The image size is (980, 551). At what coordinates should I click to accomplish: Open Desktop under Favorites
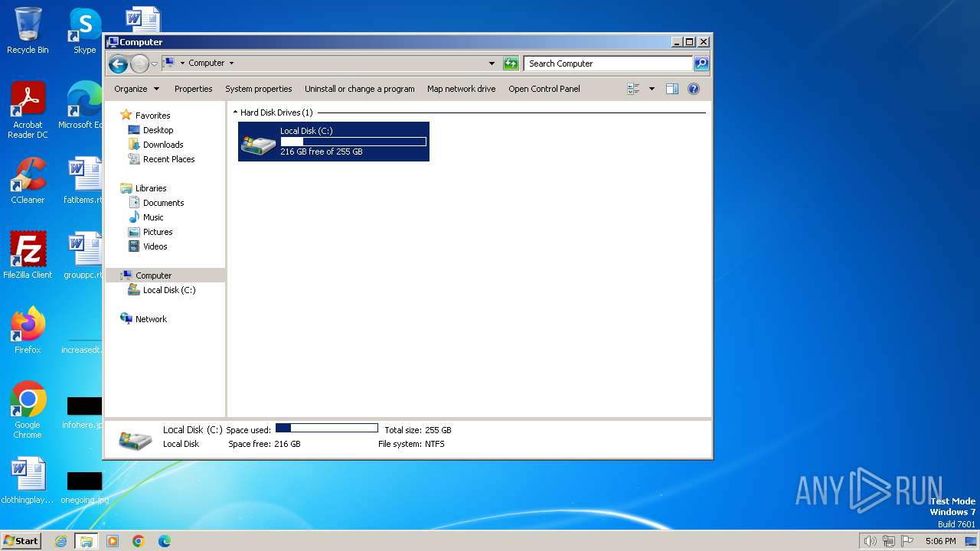click(x=158, y=130)
